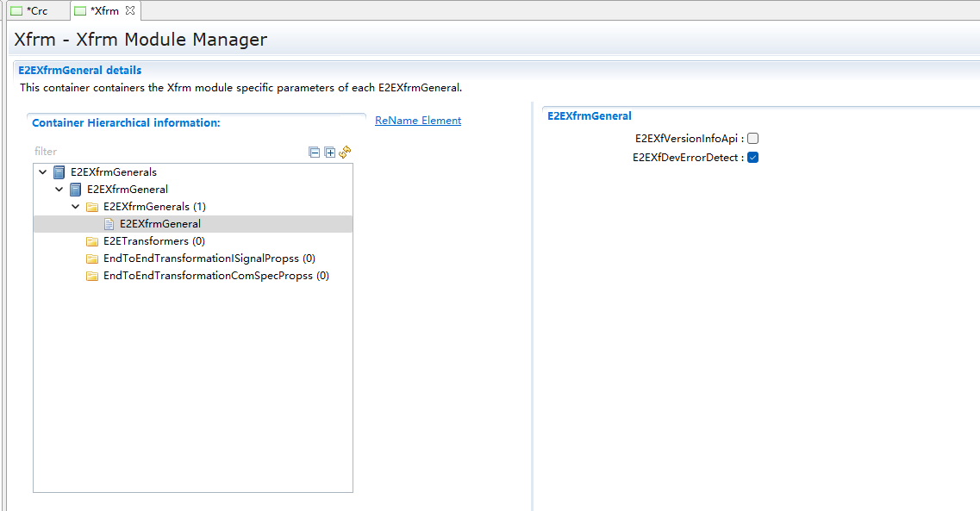Click the EndToEndTransformationComSpecPropss folder icon

[x=92, y=276]
